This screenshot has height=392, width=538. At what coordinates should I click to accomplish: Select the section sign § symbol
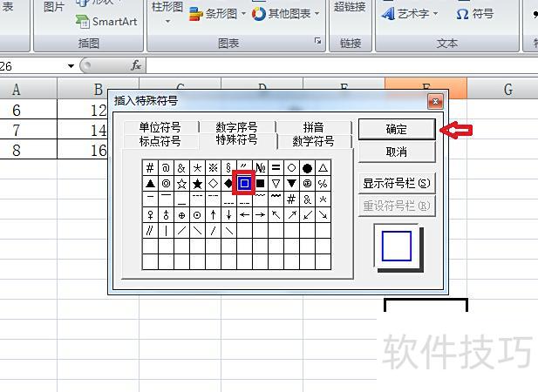click(x=228, y=168)
